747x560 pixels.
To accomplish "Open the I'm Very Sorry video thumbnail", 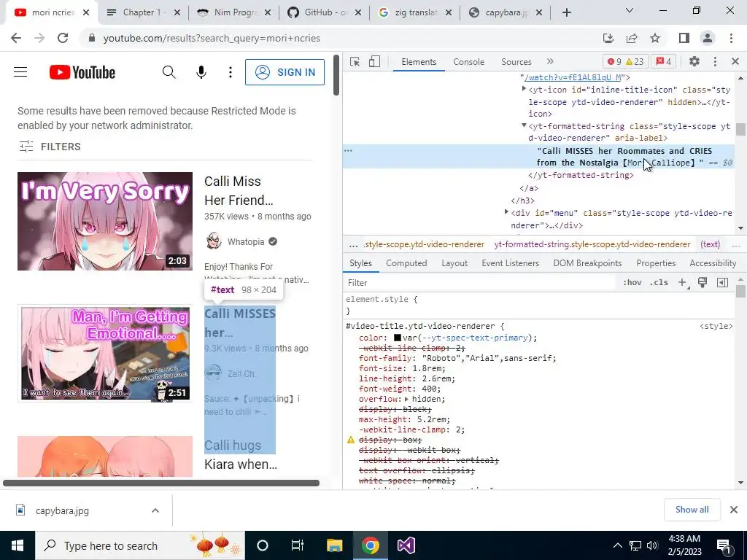I will click(x=105, y=222).
